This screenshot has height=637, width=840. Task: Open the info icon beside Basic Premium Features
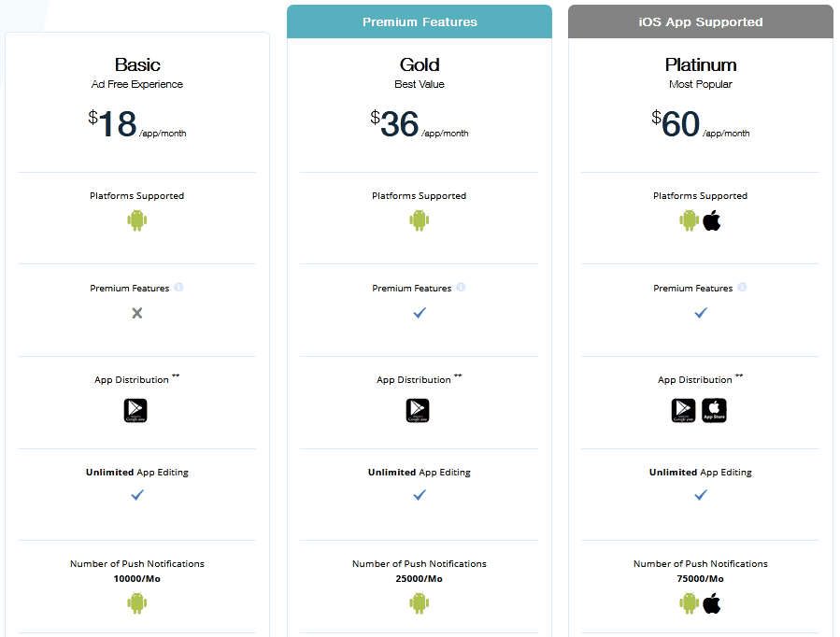point(178,287)
